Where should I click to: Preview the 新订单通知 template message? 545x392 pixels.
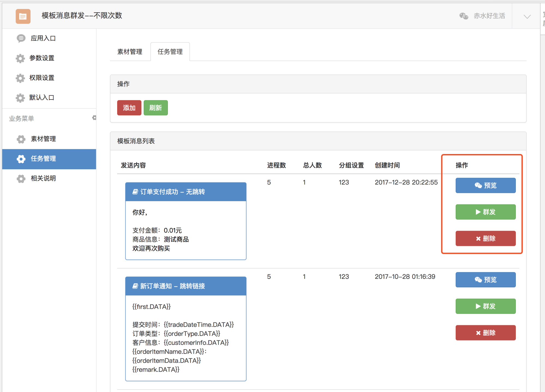tap(486, 280)
